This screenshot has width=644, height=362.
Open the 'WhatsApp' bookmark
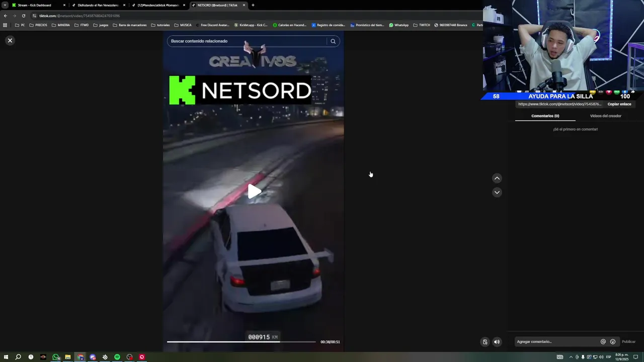(x=398, y=25)
